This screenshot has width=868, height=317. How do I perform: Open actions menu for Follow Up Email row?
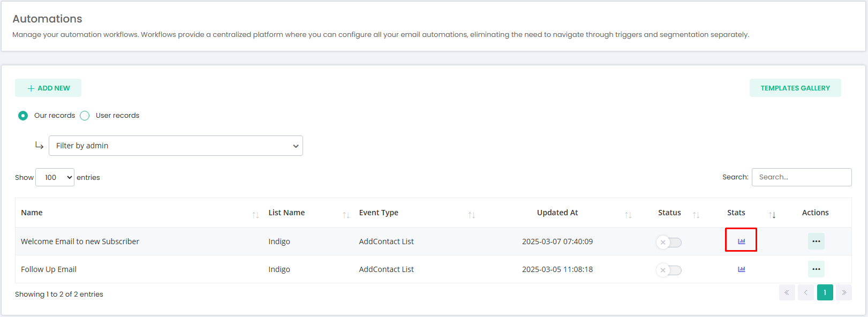pos(816,269)
